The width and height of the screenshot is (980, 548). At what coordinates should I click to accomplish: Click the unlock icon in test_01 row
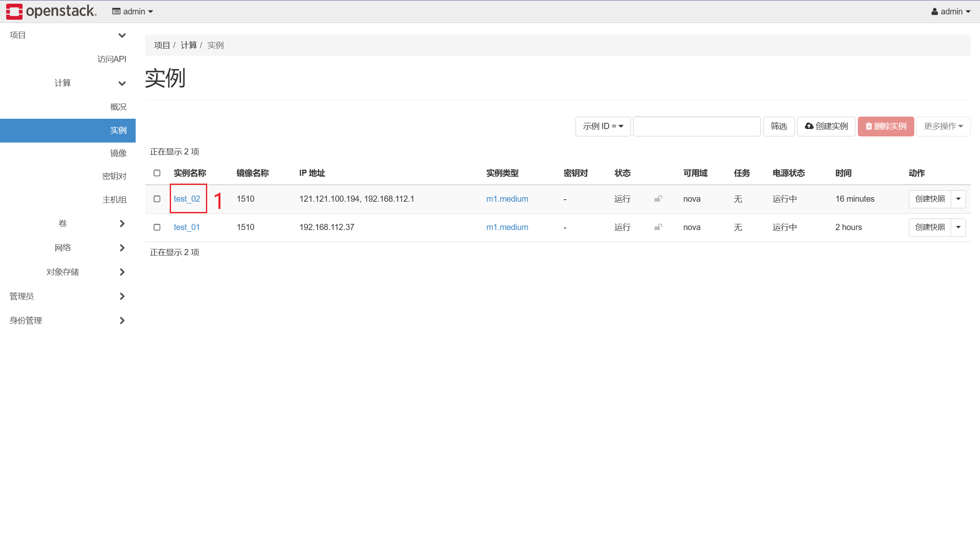coord(658,227)
